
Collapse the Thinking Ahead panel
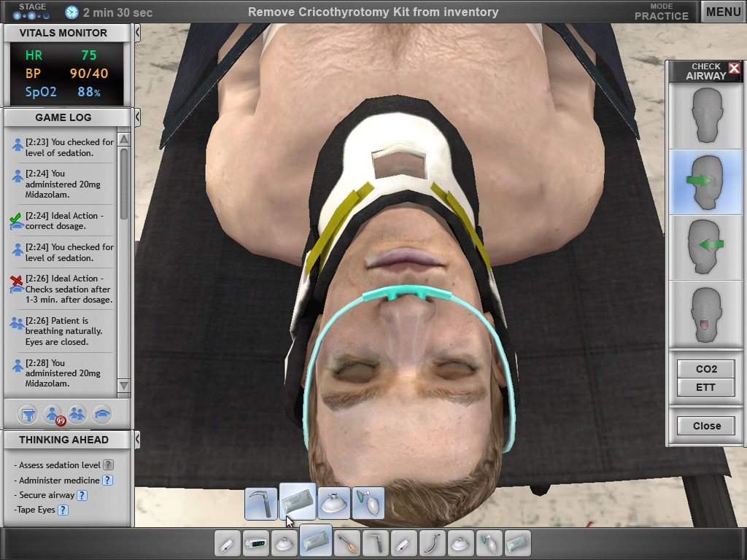137,440
